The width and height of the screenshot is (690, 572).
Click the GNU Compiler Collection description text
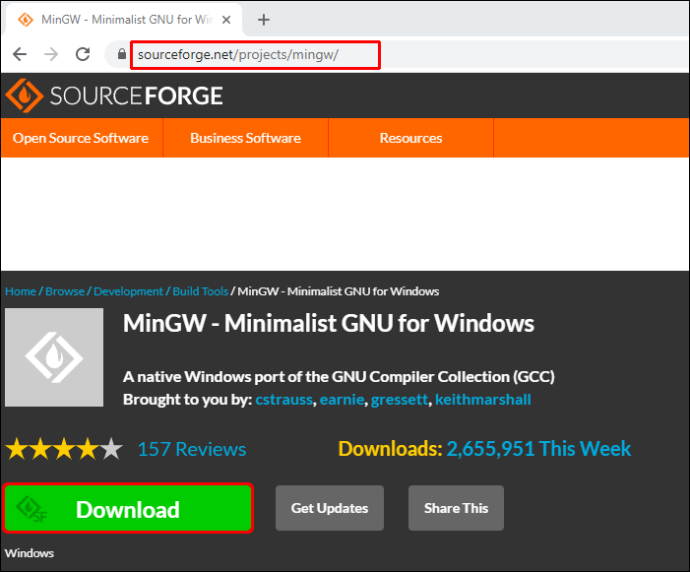[338, 377]
